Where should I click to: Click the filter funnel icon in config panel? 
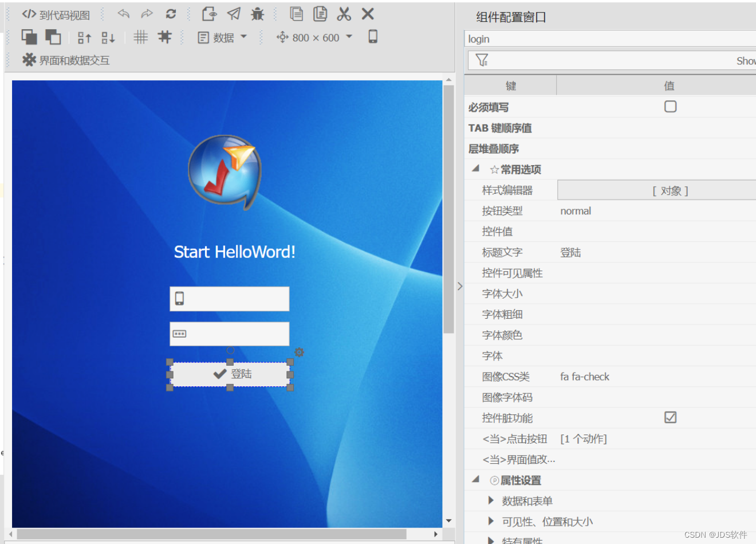pyautogui.click(x=482, y=60)
